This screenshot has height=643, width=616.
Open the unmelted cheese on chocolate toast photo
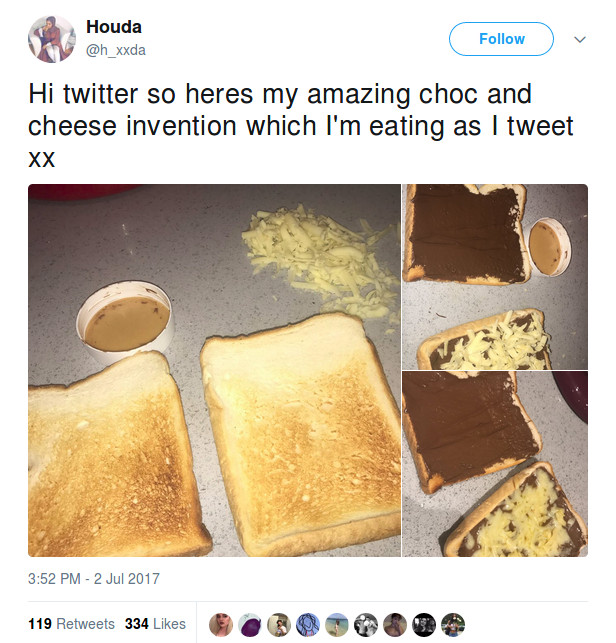pyautogui.click(x=495, y=277)
